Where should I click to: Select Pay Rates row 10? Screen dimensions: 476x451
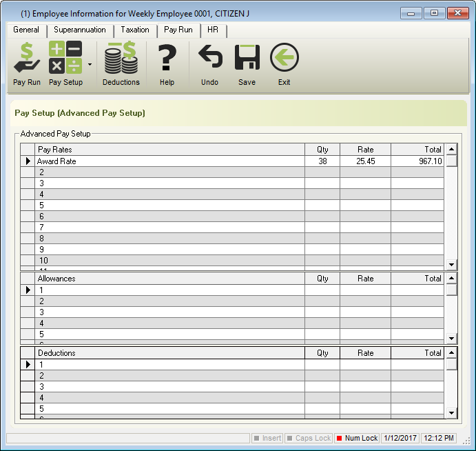[x=232, y=261]
